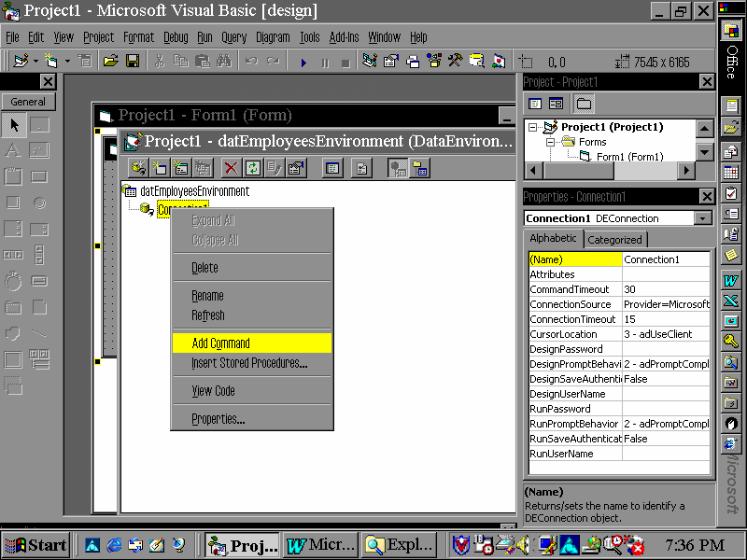
Task: Select Insert Stored Procedures from context menu
Action: click(x=249, y=363)
